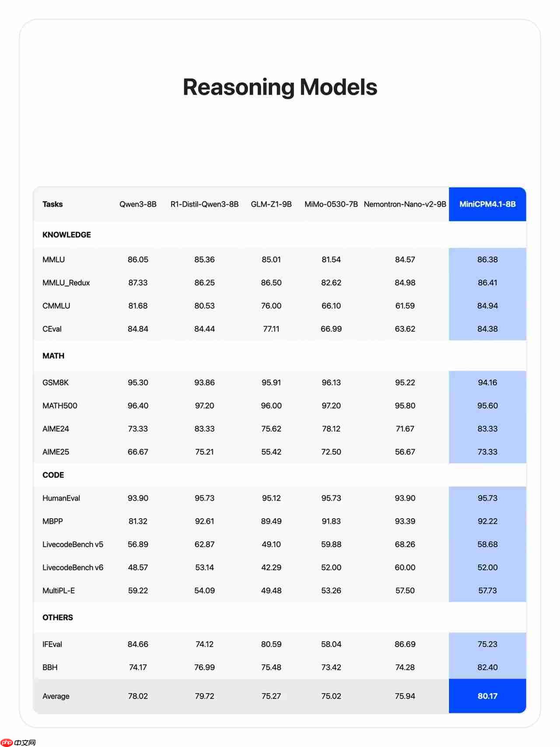
Task: Click the HumanEval row label
Action: point(61,498)
